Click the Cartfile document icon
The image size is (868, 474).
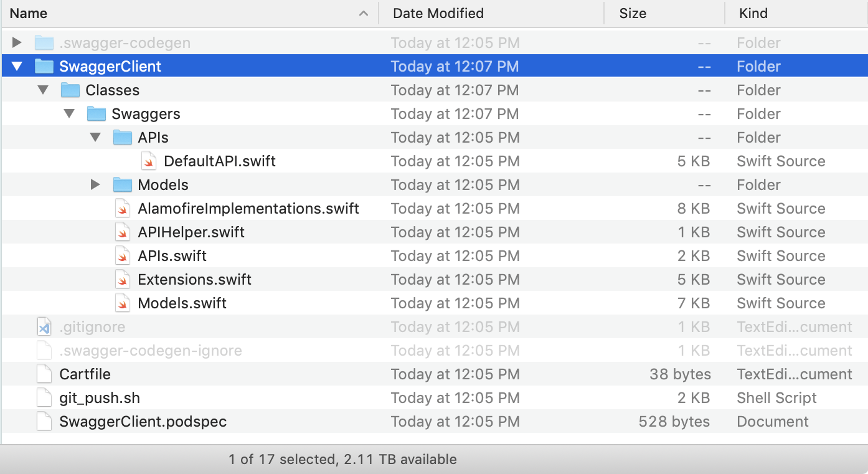coord(44,374)
